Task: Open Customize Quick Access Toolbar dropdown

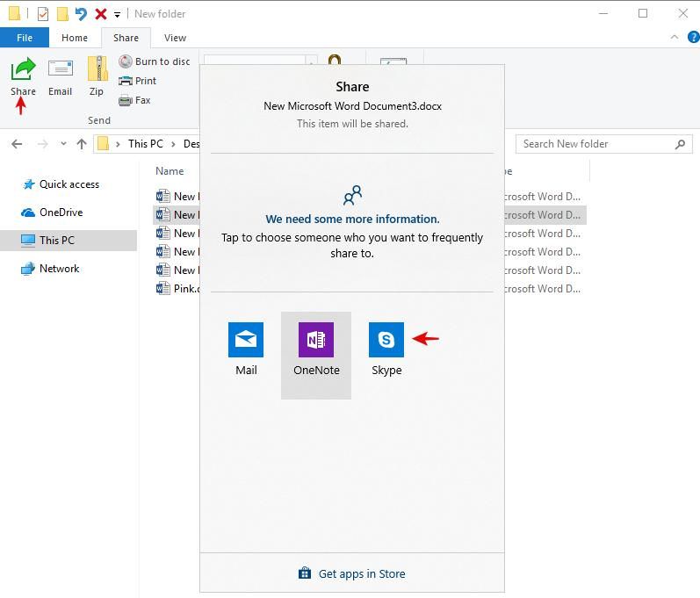Action: click(x=117, y=15)
